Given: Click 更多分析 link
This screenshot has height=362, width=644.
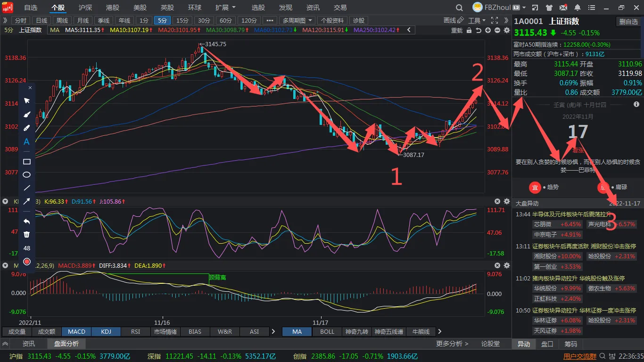Looking at the screenshot, I should (x=452, y=344).
